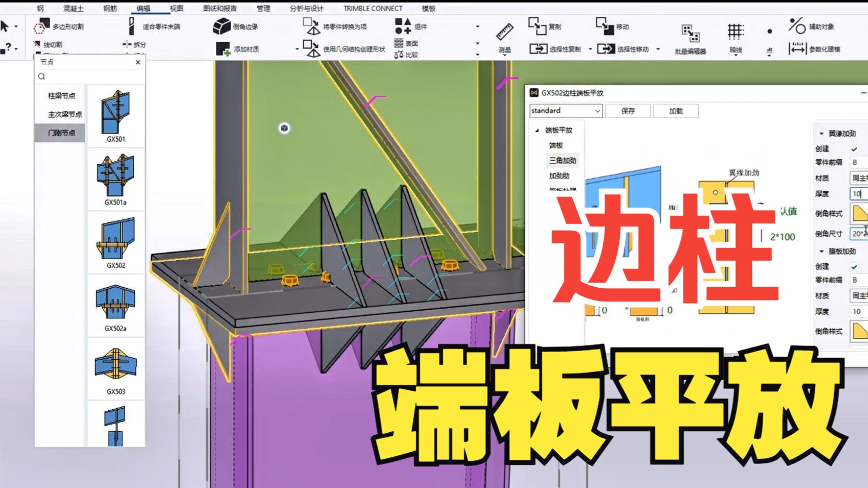Select the GX503 node thumbnail
Image resolution: width=868 pixels, height=488 pixels.
click(x=116, y=369)
